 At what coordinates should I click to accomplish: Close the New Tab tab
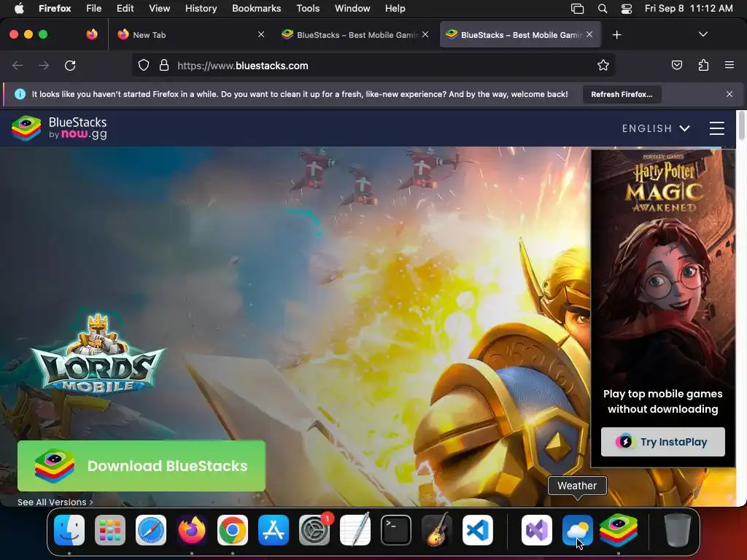pyautogui.click(x=261, y=34)
